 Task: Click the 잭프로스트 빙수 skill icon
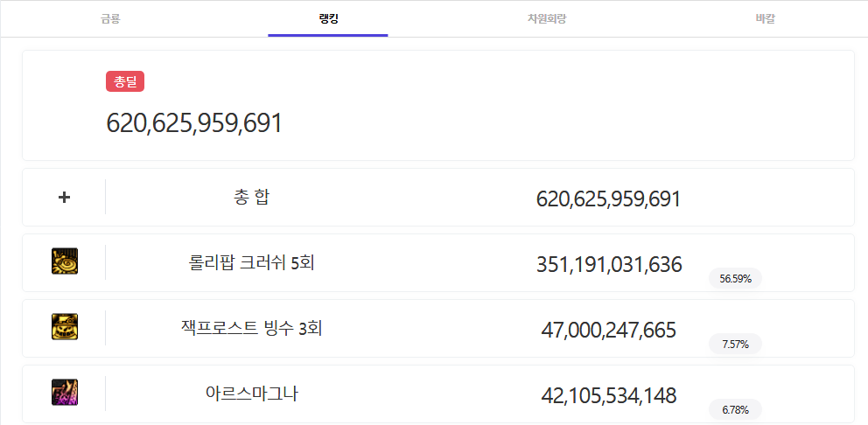(65, 327)
